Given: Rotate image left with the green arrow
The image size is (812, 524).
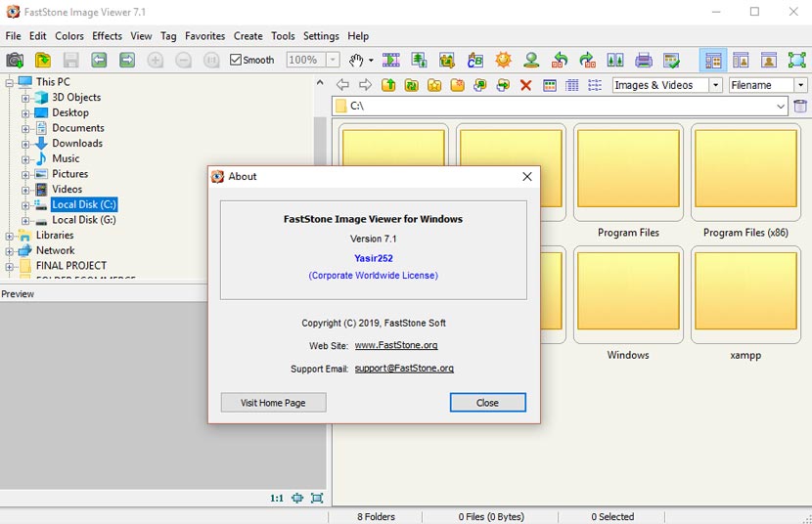Looking at the screenshot, I should (560, 60).
